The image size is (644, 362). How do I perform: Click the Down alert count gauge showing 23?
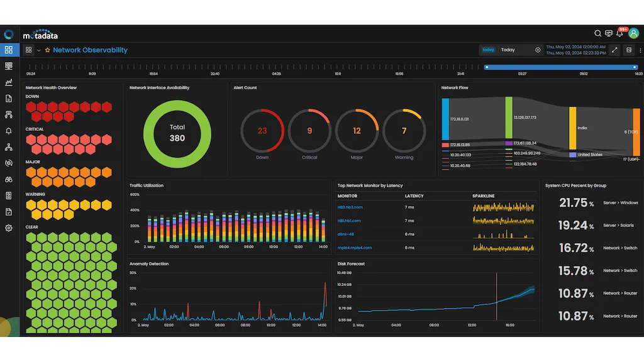pos(262,131)
